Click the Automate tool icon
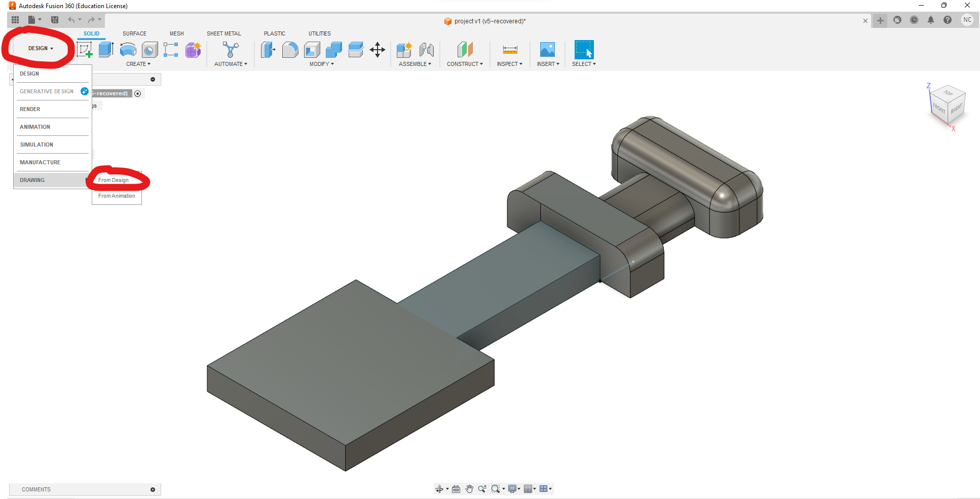 [x=231, y=50]
